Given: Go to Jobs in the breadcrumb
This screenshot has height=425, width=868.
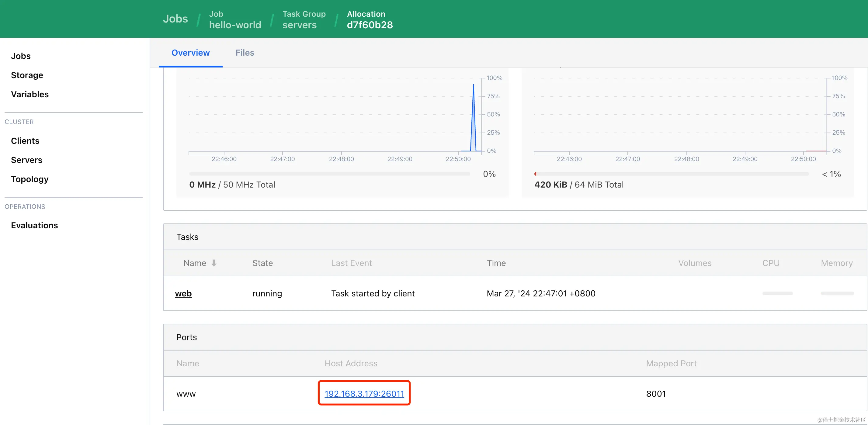Looking at the screenshot, I should (x=175, y=19).
